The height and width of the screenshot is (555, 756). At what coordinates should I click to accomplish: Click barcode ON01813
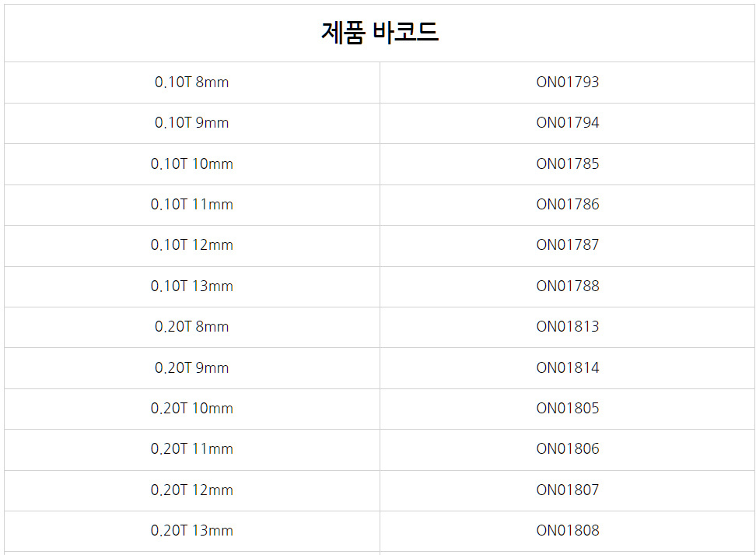click(568, 327)
